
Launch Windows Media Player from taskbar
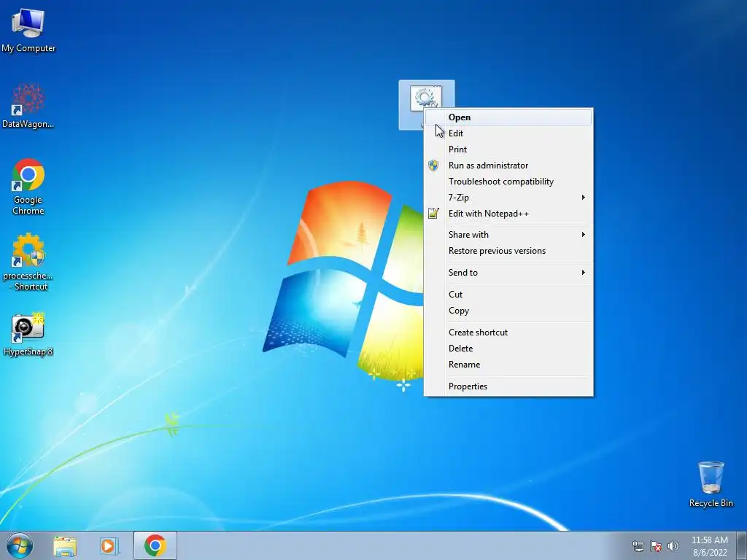109,546
